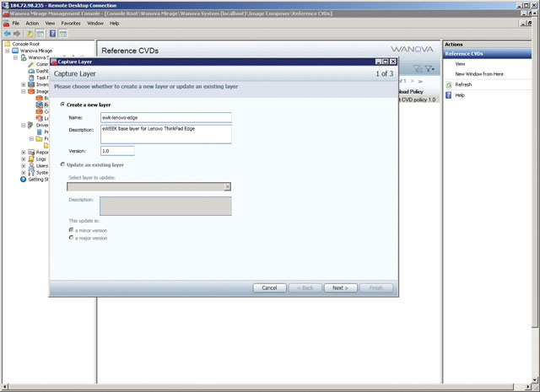Viewport: 540px width, 392px height.
Task: Expand the Inventory tree node
Action: click(x=24, y=84)
